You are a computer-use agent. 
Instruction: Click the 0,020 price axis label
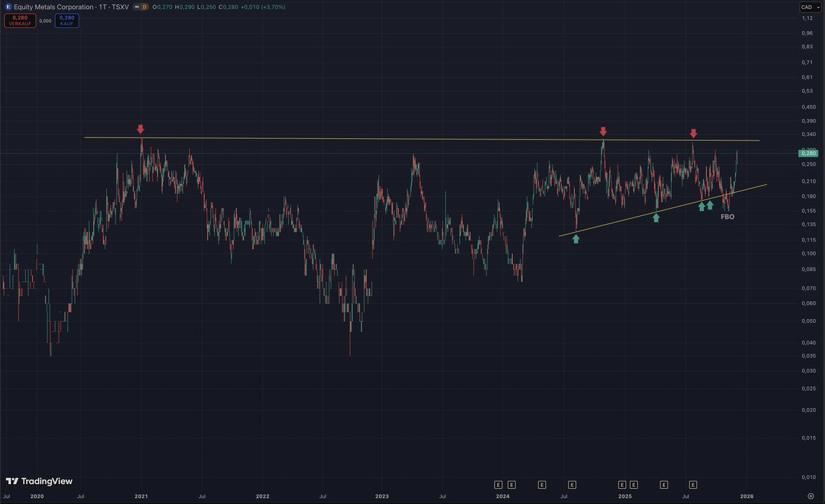808,410
